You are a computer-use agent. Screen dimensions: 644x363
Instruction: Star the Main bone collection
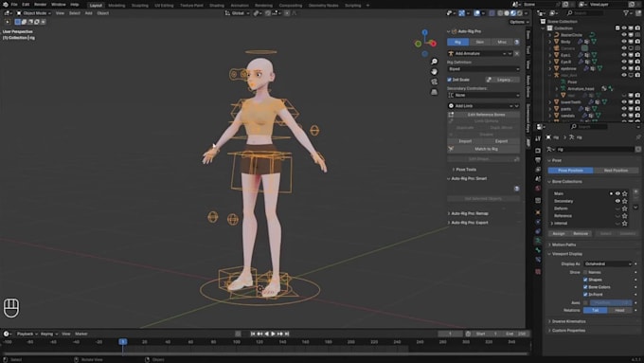click(x=625, y=193)
